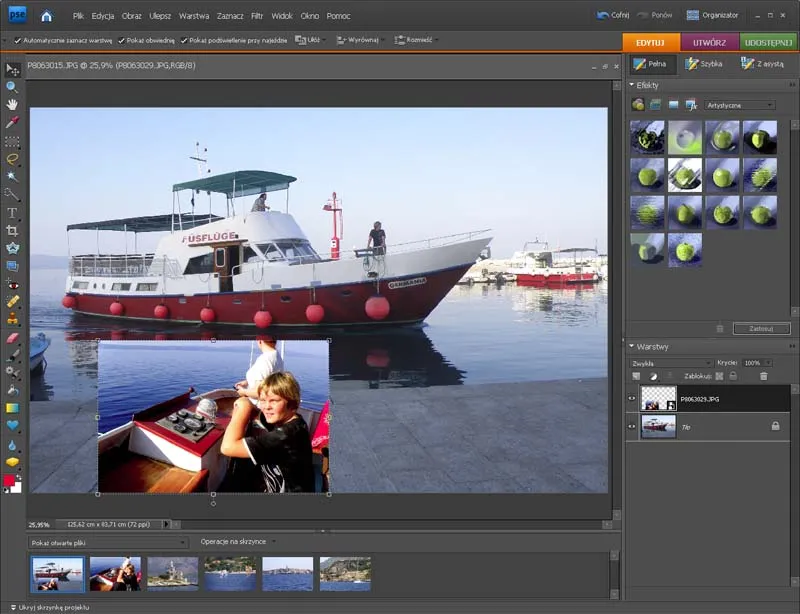Viewport: 800px width, 614px height.
Task: Pick the Paint Bucket tool
Action: point(12,390)
